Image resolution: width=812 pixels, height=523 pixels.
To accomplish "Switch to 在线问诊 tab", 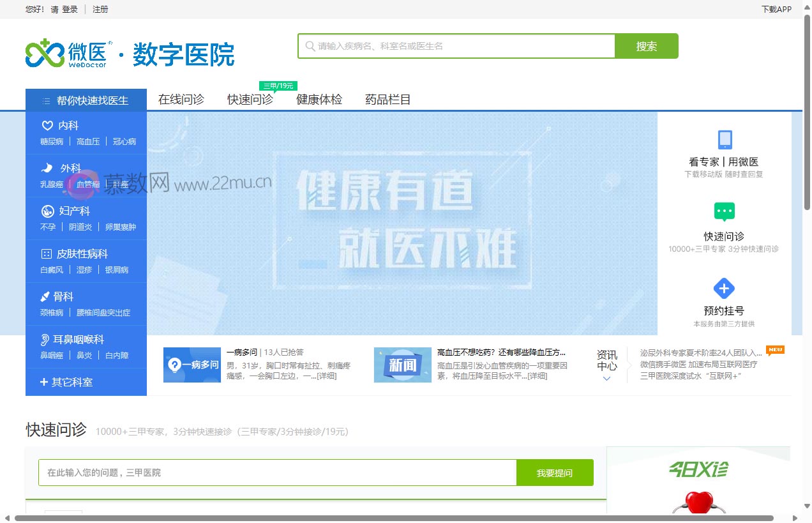I will point(181,100).
